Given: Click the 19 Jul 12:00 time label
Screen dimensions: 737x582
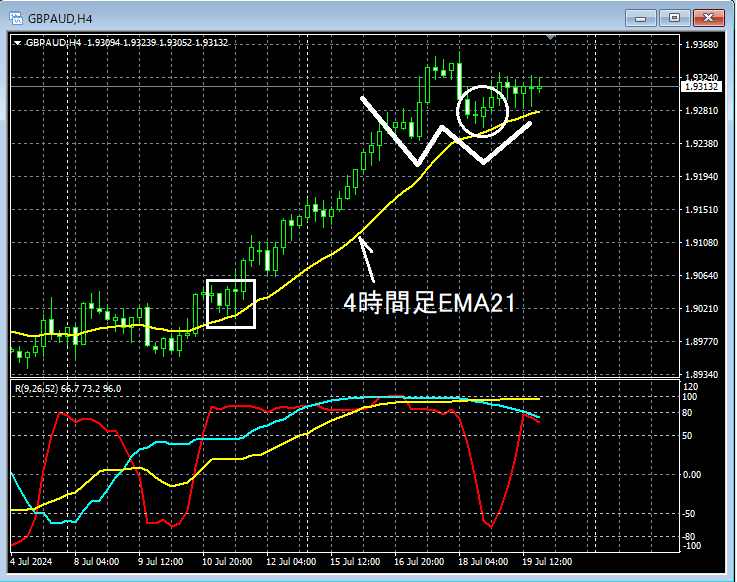Looking at the screenshot, I should click(547, 562).
